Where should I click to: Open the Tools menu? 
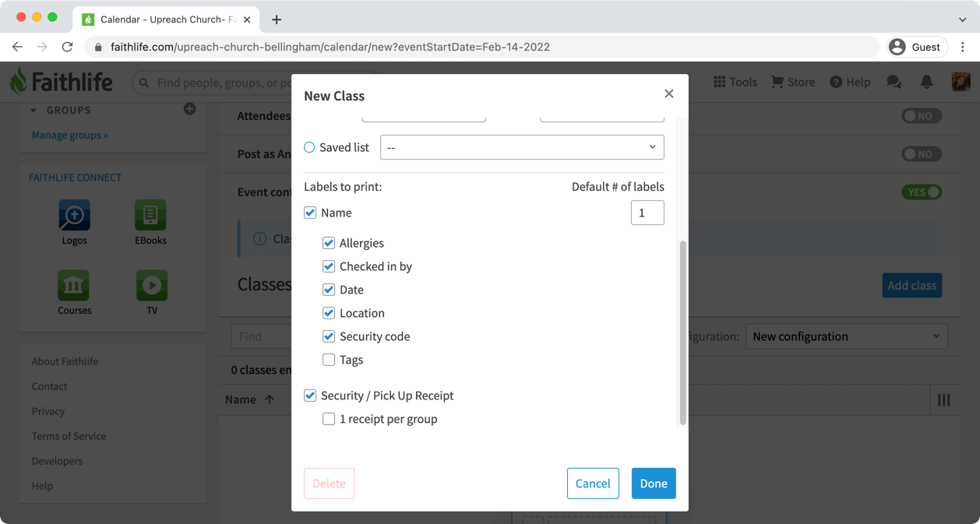(x=735, y=83)
